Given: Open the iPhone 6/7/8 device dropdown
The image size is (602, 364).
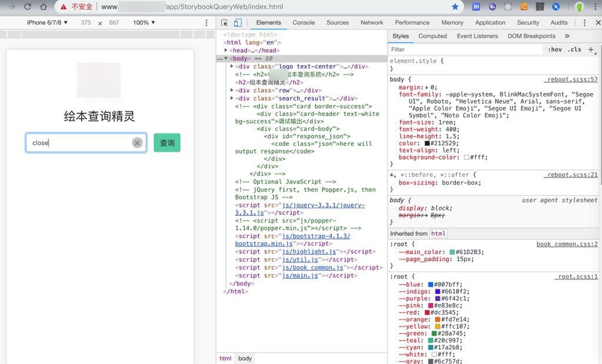Looking at the screenshot, I should 47,23.
